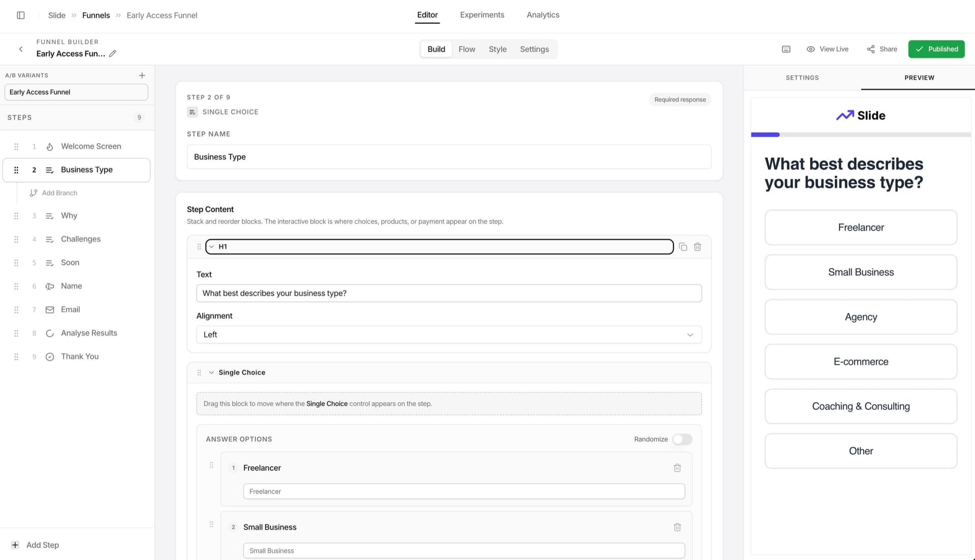The image size is (975, 560).
Task: Click the Soon step drag handle
Action: point(16,263)
